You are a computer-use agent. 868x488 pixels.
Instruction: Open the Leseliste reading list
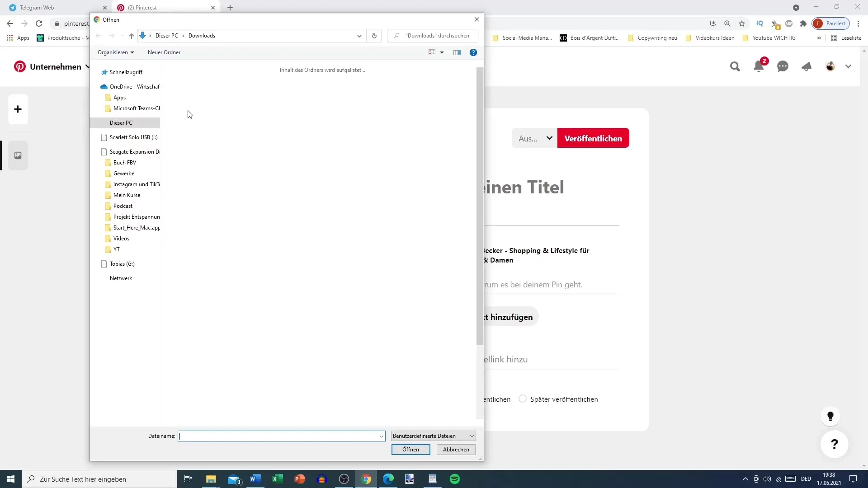846,38
